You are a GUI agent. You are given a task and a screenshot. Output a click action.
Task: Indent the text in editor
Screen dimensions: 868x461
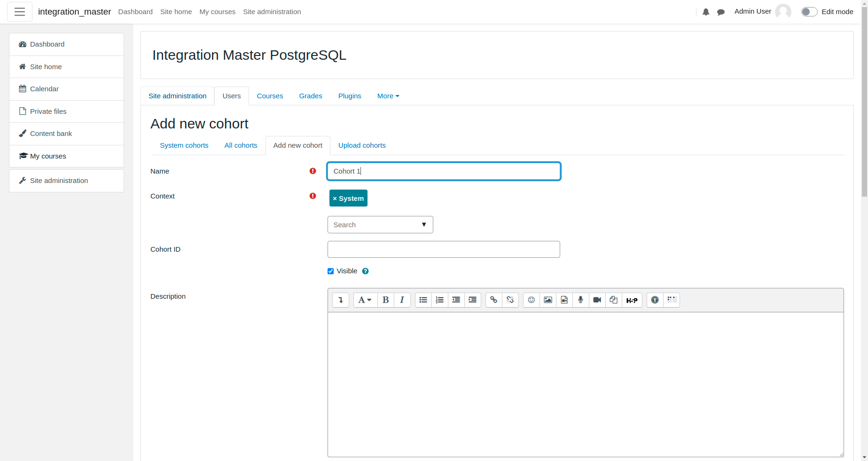click(473, 300)
